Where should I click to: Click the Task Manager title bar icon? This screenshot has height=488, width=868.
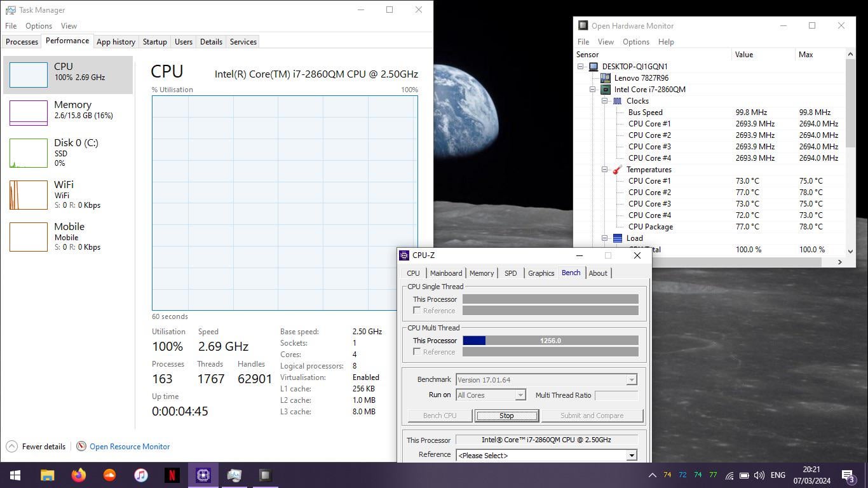10,10
